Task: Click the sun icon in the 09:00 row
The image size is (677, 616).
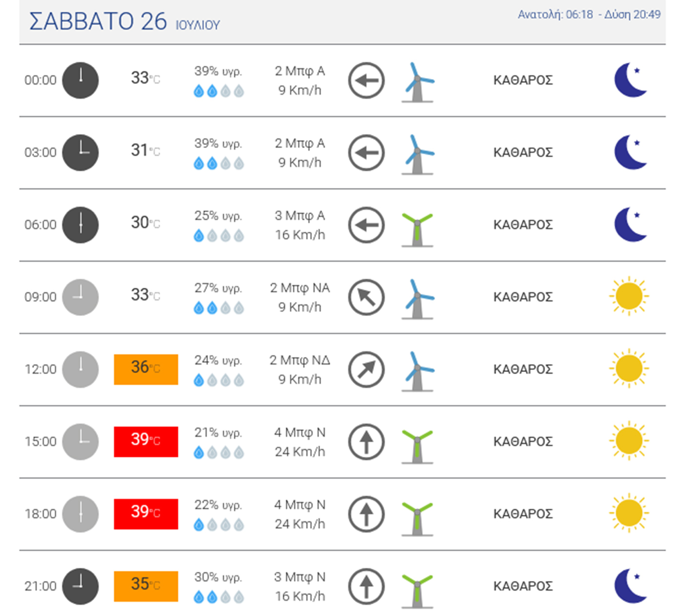Action: (x=629, y=296)
